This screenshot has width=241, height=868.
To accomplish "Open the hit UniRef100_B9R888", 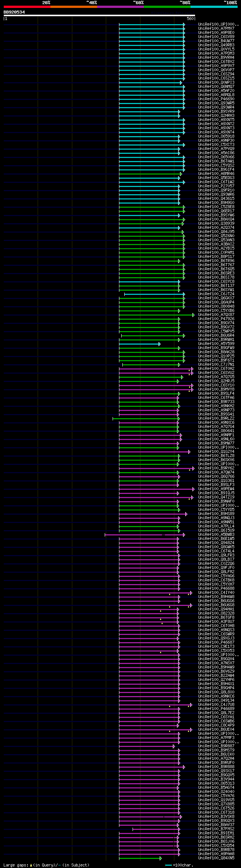I will [216, 767].
